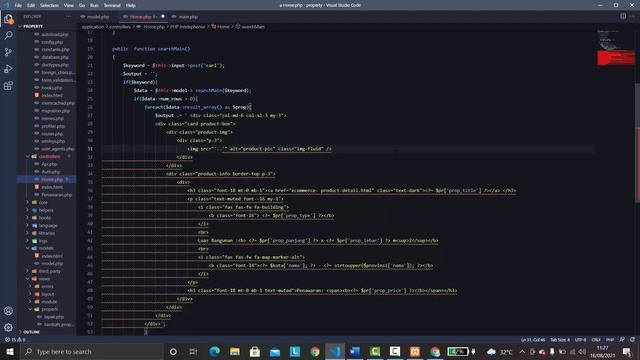Click the Windows taskbar search box
This screenshot has height=360, width=640.
point(91,351)
